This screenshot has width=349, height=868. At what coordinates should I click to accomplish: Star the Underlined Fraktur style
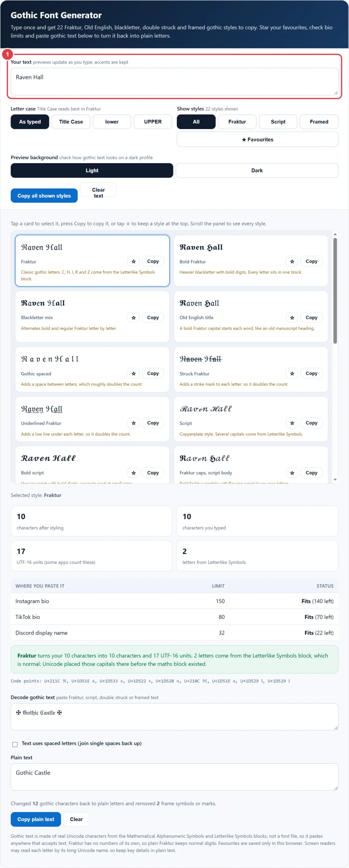tap(133, 423)
